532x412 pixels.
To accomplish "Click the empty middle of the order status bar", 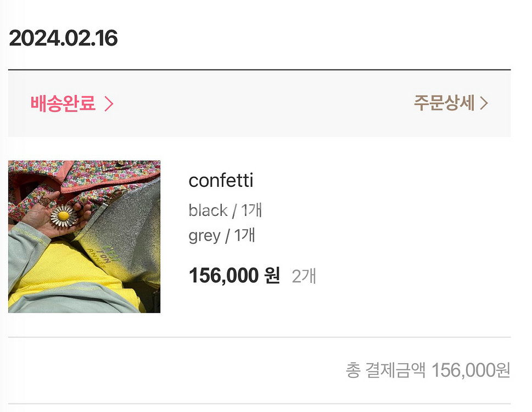I will point(264,103).
